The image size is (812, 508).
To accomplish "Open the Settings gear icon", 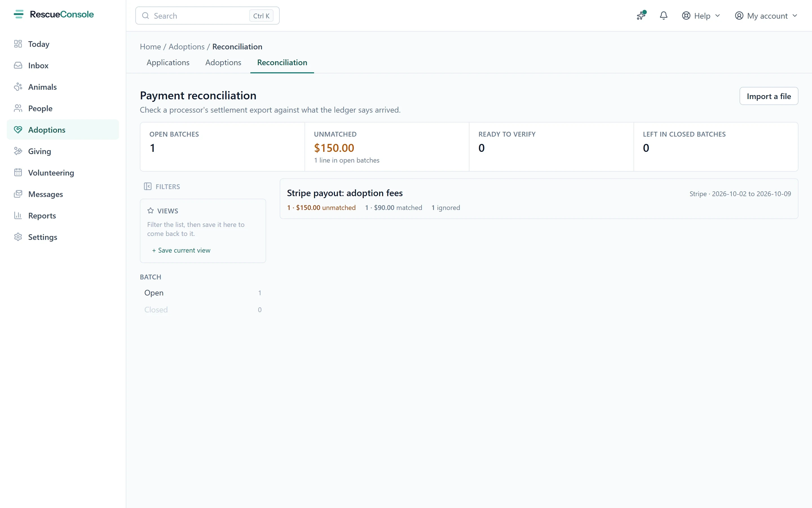I will 18,237.
